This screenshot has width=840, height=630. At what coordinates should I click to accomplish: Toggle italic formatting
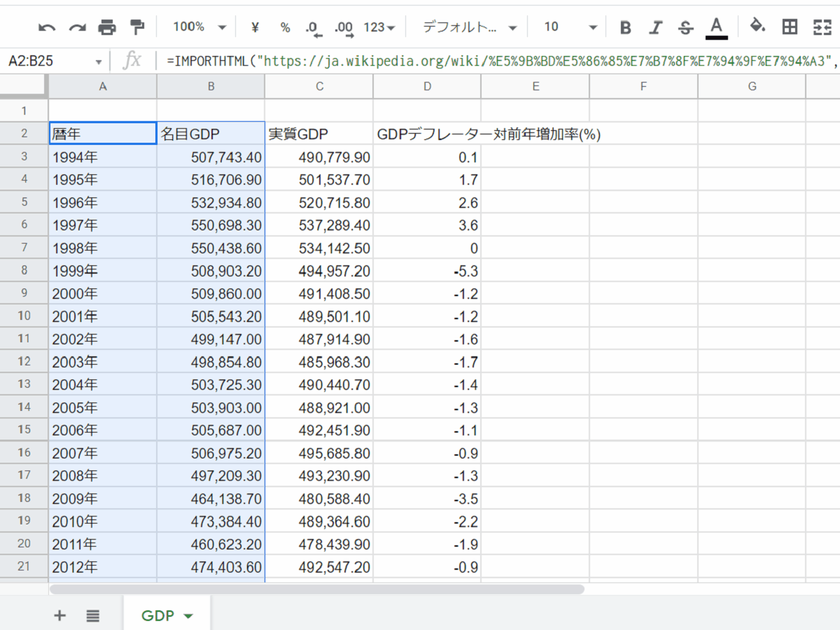(656, 27)
